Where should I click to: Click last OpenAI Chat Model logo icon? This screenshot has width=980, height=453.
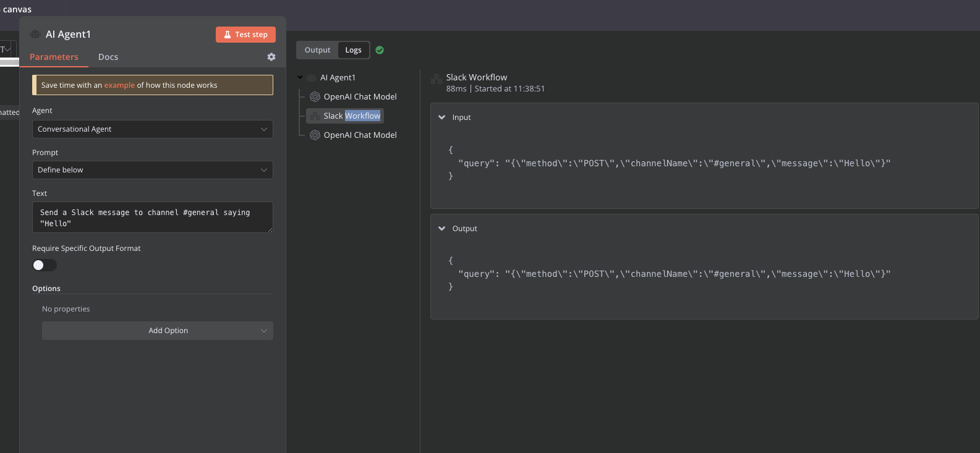point(315,135)
